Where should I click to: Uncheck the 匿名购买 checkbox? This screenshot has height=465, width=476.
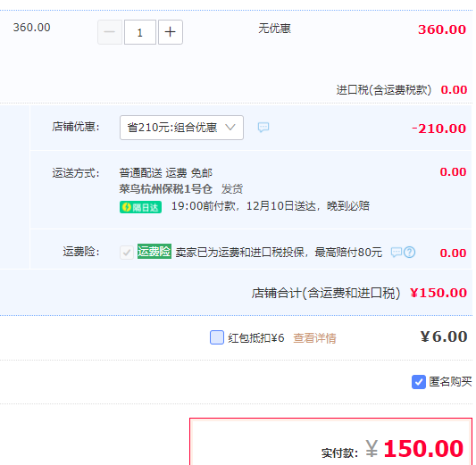419,382
